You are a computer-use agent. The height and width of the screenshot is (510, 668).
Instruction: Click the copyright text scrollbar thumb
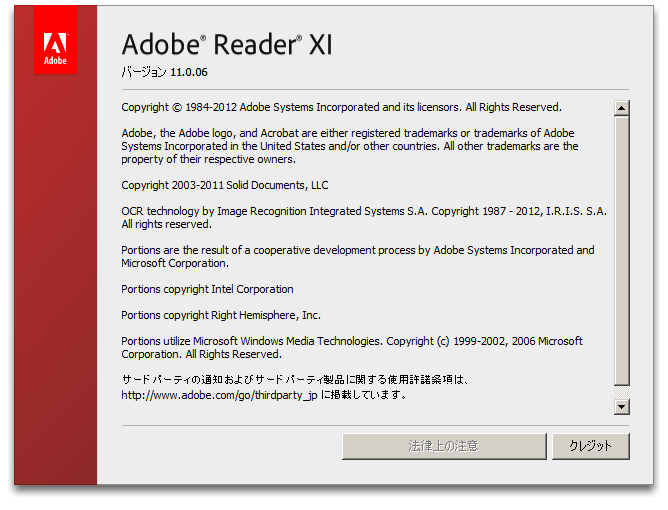[622, 251]
